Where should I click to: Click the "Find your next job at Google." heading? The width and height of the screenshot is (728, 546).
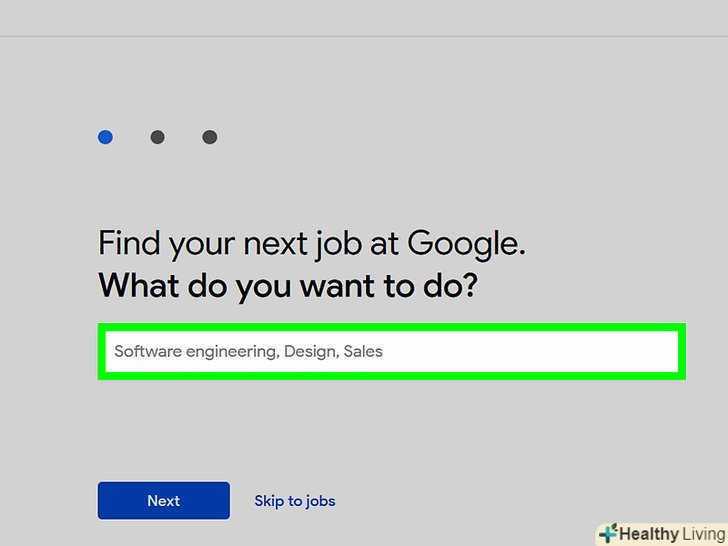(x=312, y=243)
